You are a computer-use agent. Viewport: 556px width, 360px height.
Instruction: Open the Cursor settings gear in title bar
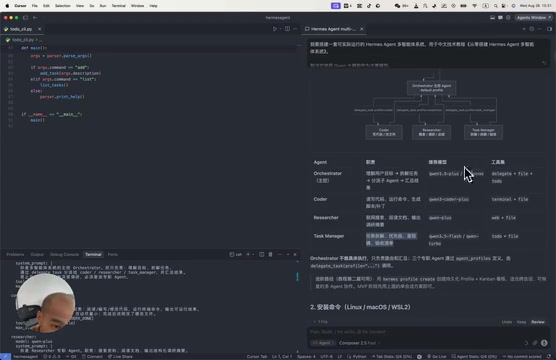click(x=508, y=17)
